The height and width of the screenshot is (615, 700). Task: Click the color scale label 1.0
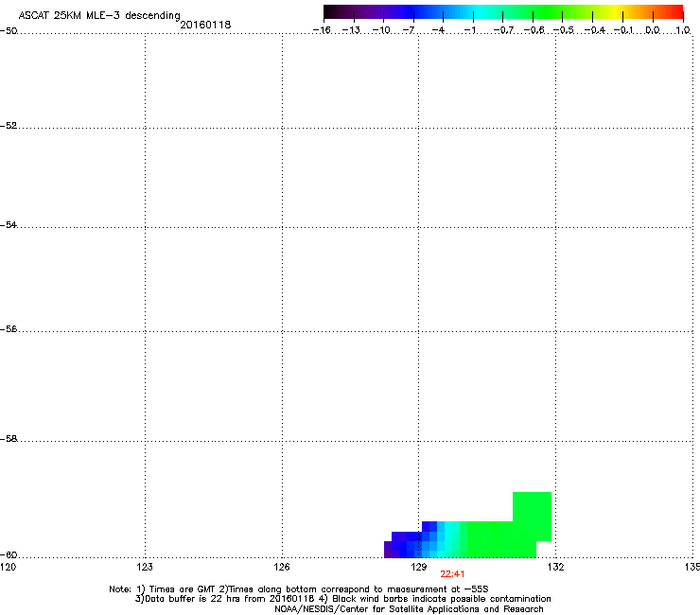click(x=683, y=30)
